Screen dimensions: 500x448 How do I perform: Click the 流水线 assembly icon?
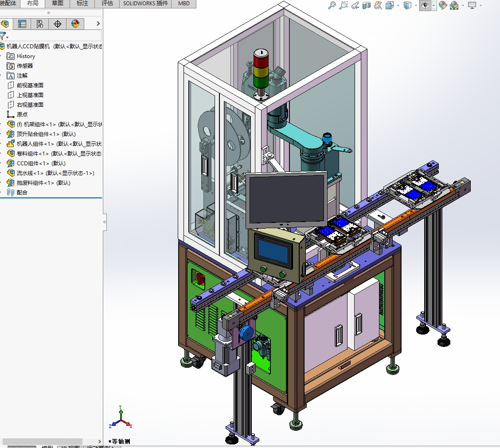pyautogui.click(x=11, y=173)
